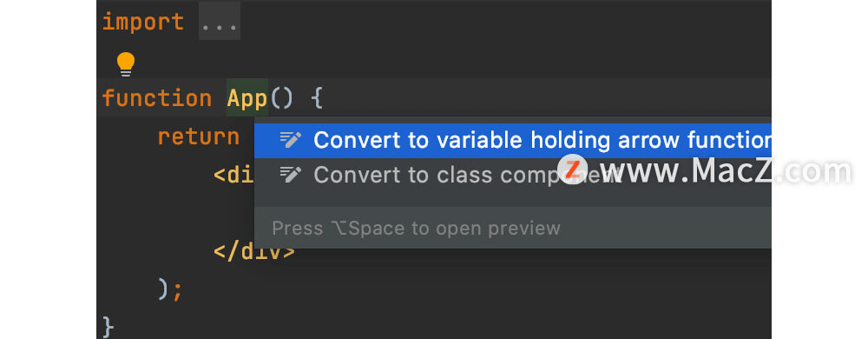Click opening curly brace after App()
This screenshot has width=868, height=339.
pyautogui.click(x=316, y=98)
